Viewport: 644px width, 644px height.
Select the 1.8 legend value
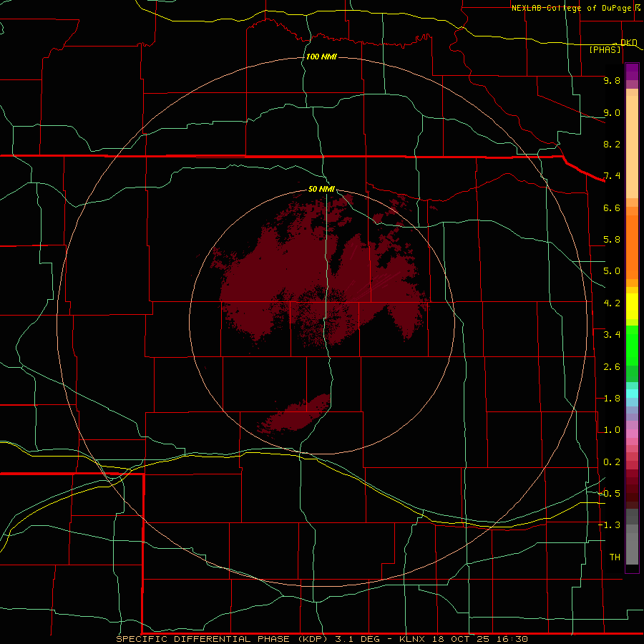pos(612,399)
